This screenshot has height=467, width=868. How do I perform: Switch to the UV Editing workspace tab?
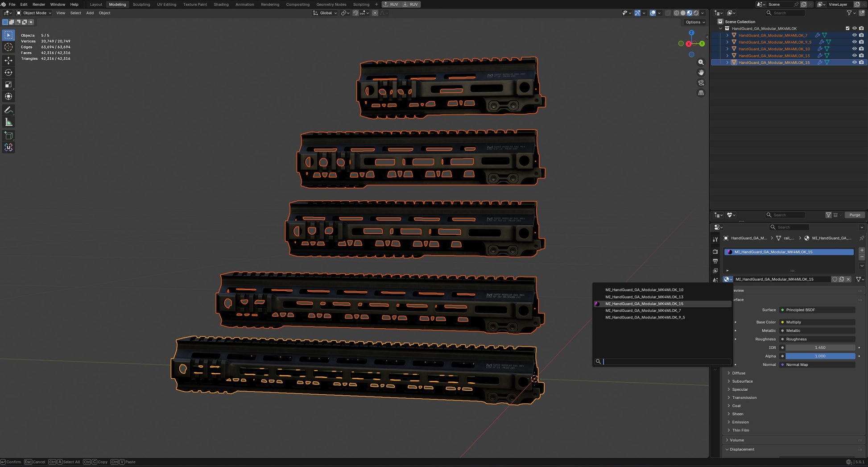coord(166,4)
